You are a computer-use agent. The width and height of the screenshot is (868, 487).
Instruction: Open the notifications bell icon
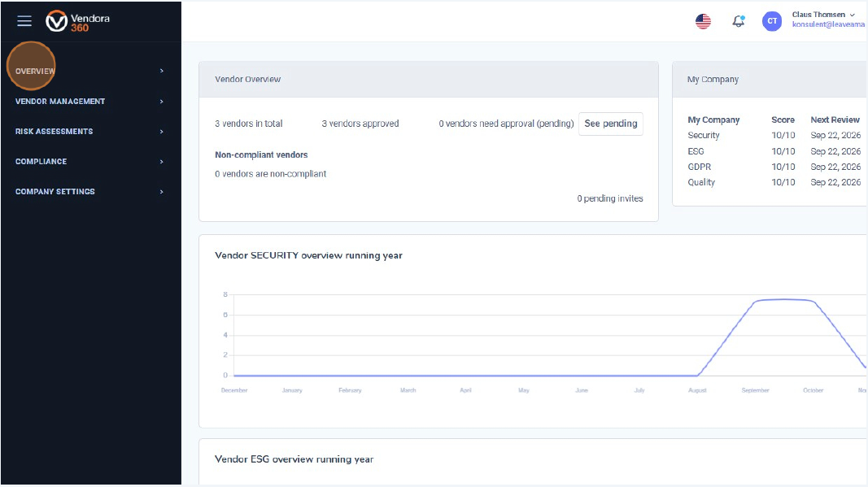pos(738,20)
